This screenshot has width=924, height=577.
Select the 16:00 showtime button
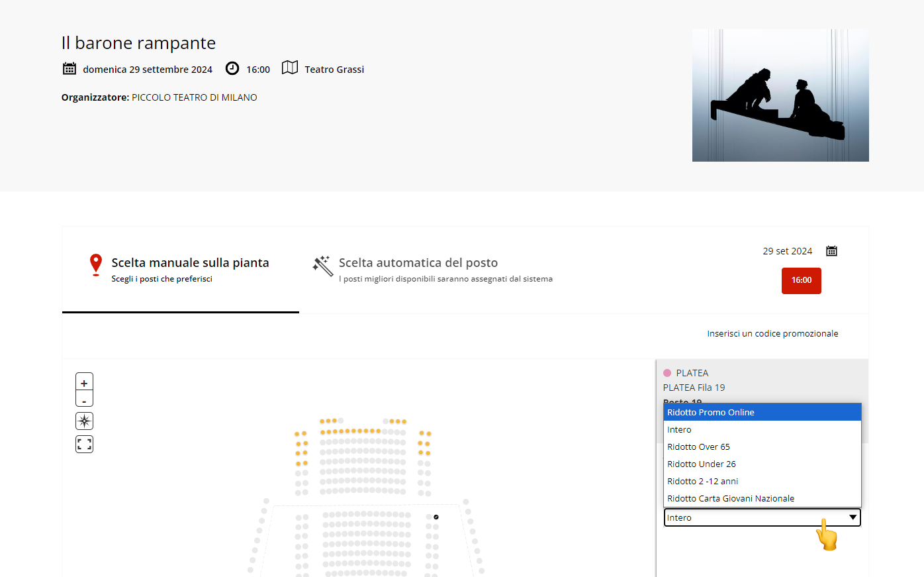tap(802, 281)
